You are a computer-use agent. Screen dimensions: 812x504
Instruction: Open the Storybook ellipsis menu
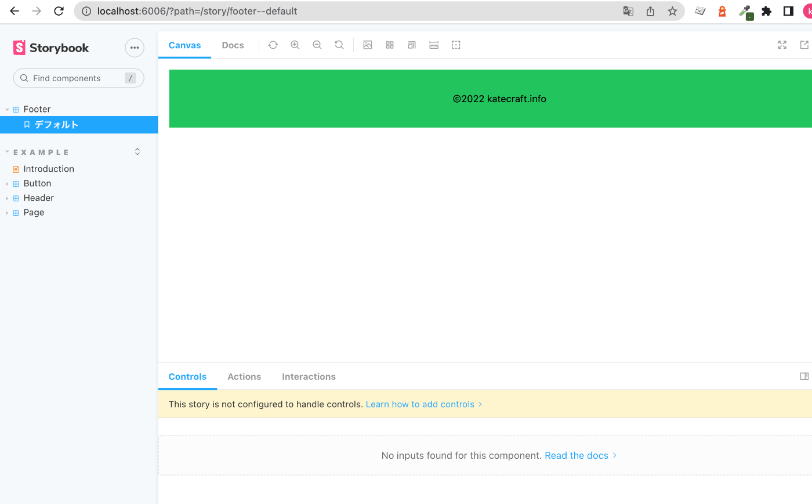click(x=135, y=48)
